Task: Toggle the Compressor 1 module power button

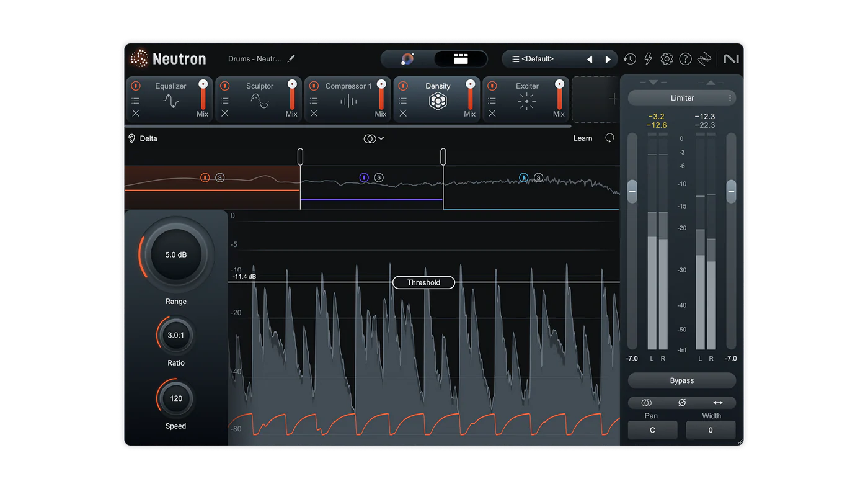Action: tap(314, 86)
